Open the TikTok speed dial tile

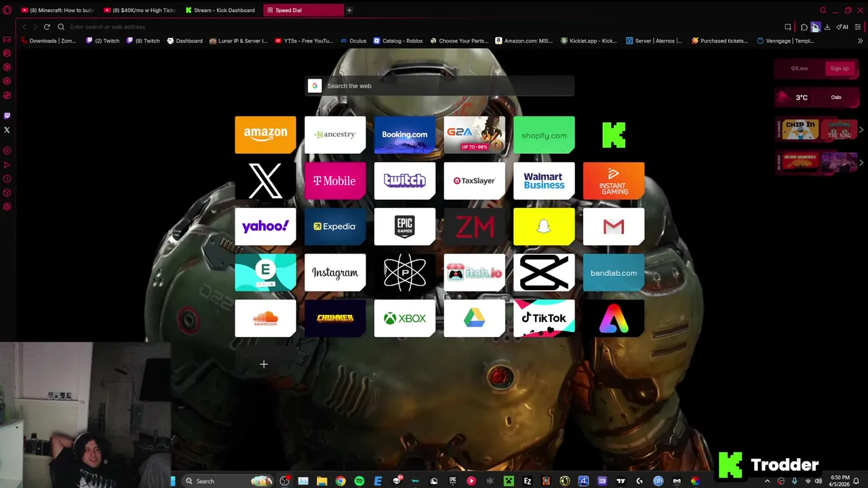tap(544, 319)
